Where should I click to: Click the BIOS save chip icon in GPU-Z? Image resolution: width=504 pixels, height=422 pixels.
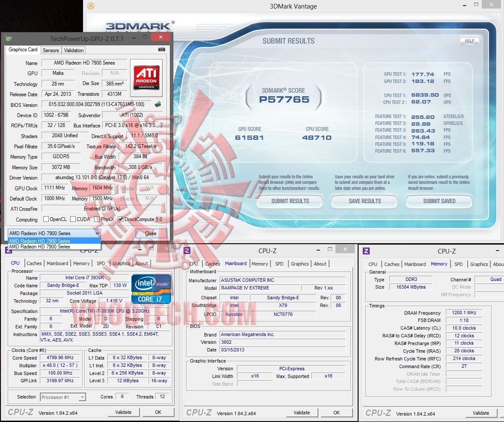tap(158, 104)
